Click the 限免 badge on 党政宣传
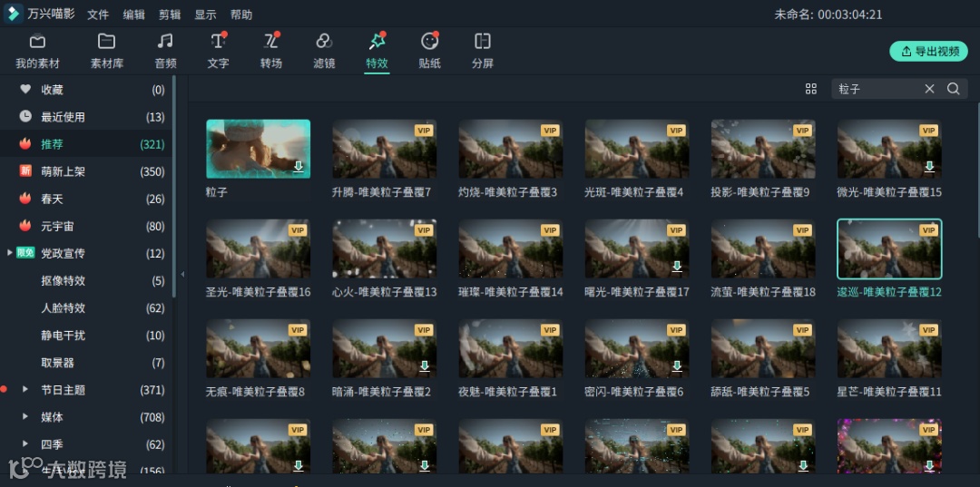The width and height of the screenshot is (980, 487). 25,253
